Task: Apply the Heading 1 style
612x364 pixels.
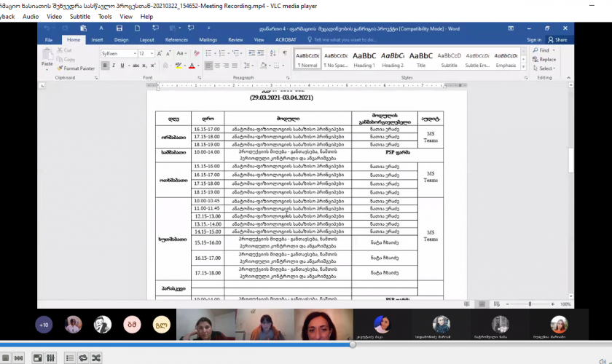Action: coord(364,58)
